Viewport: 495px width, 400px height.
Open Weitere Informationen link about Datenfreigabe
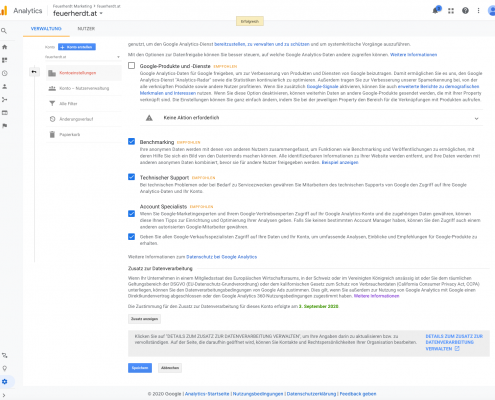[x=413, y=55]
